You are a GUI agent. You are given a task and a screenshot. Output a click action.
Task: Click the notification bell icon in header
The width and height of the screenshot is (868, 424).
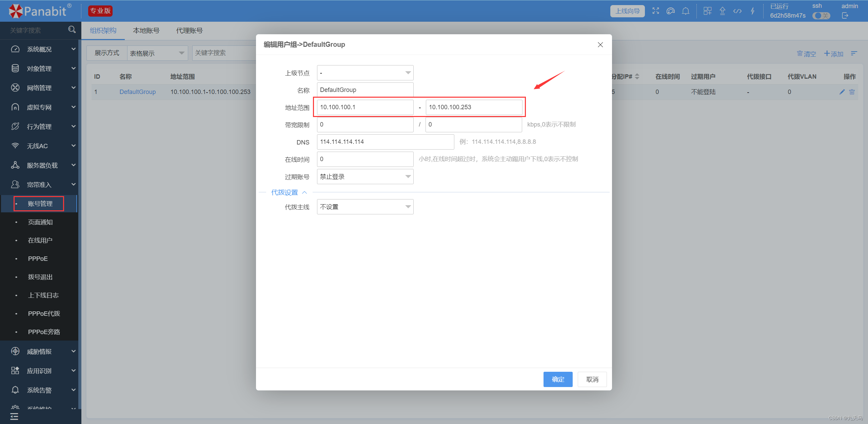[x=686, y=11]
